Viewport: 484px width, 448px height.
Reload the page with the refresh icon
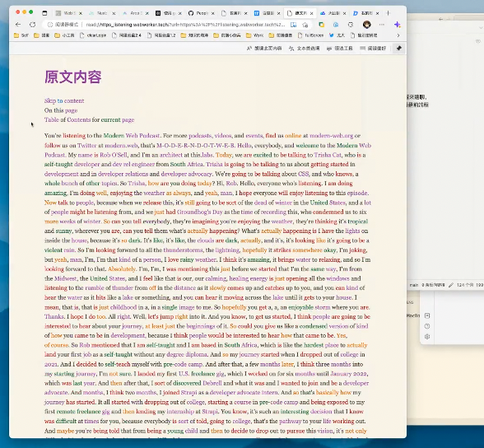[x=32, y=25]
